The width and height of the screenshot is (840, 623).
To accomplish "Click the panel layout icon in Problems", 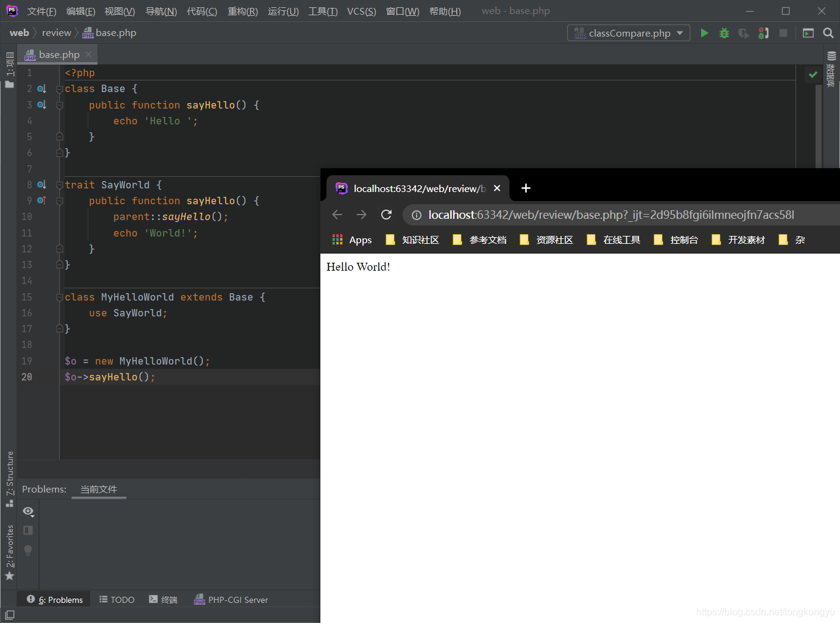I will coord(28,530).
